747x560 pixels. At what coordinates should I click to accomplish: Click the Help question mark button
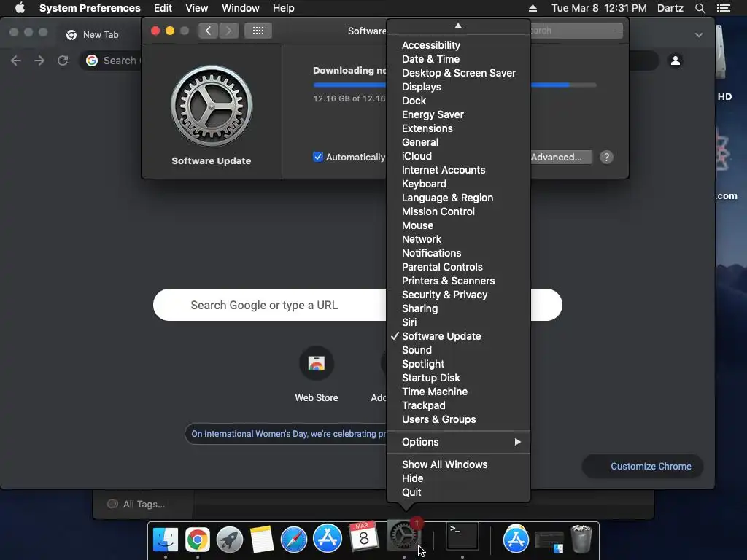pos(606,157)
